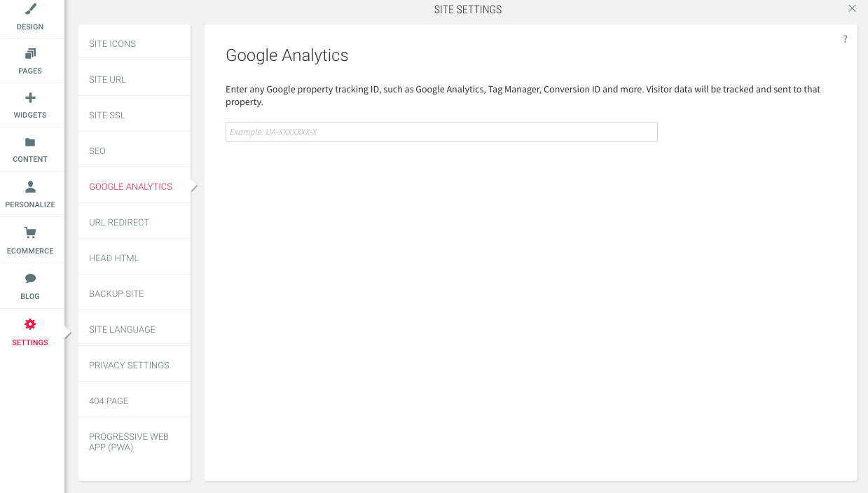Choose Site Language from the list

(x=135, y=329)
